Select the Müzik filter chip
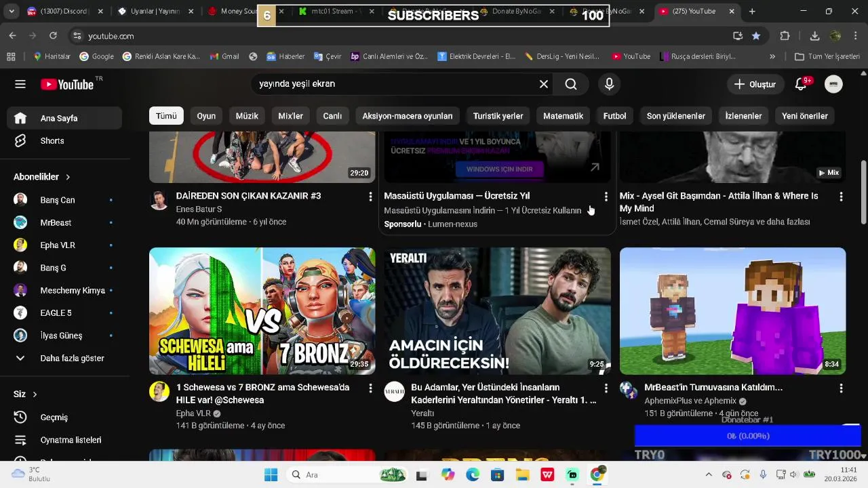The width and height of the screenshot is (868, 488). tap(247, 116)
